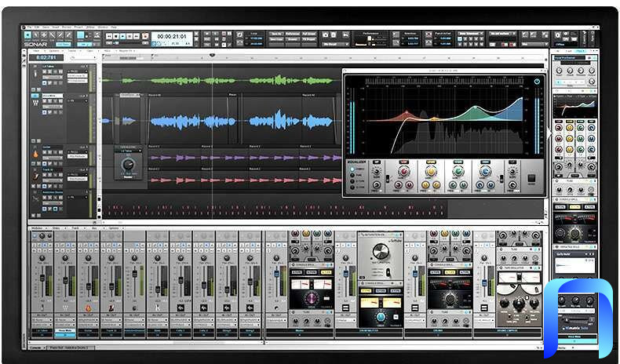Switch to the Piano Roll tab at the bottom

tap(72, 348)
